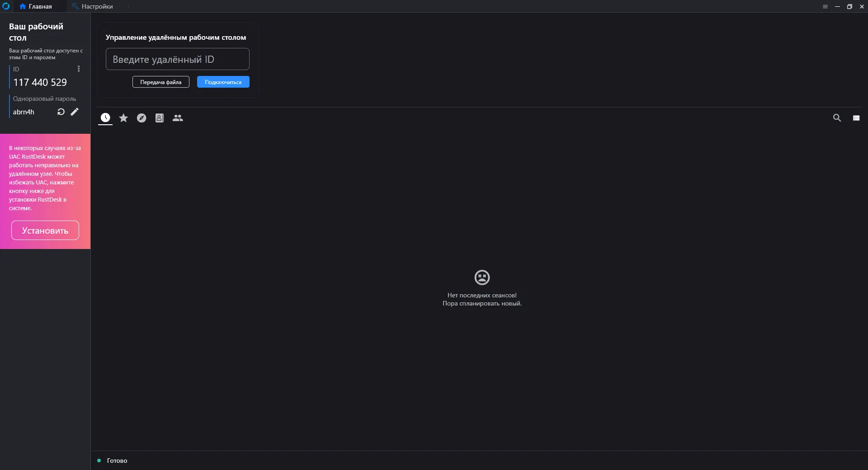This screenshot has width=868, height=470.
Task: Click the ID number 117 440 529
Action: point(40,82)
